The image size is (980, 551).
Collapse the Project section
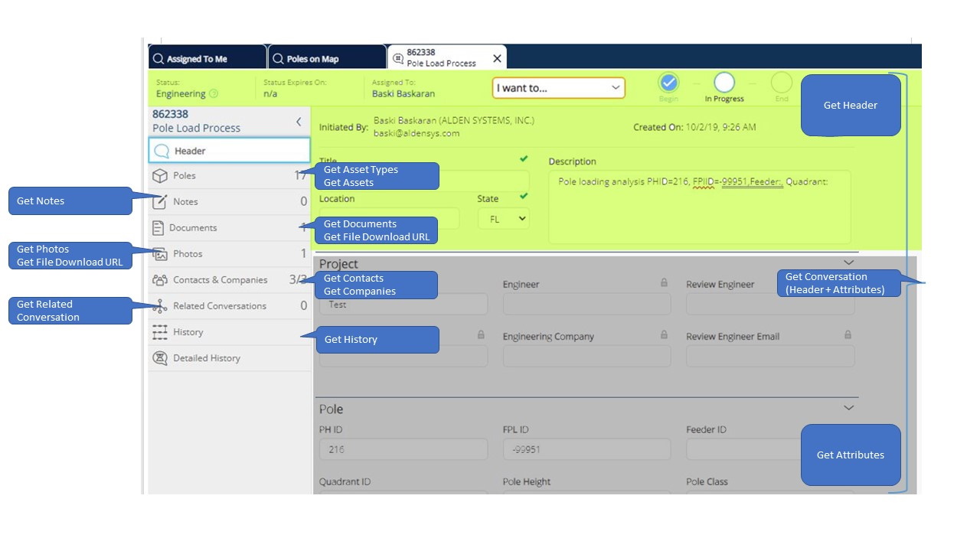click(x=848, y=263)
